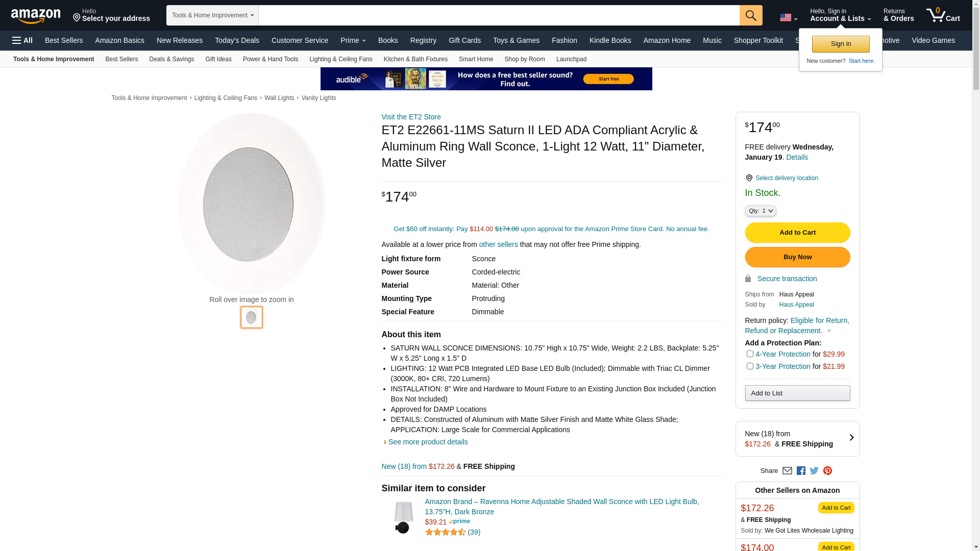Click inside the search text field
Image resolution: width=980 pixels, height=551 pixels.
pyautogui.click(x=498, y=15)
